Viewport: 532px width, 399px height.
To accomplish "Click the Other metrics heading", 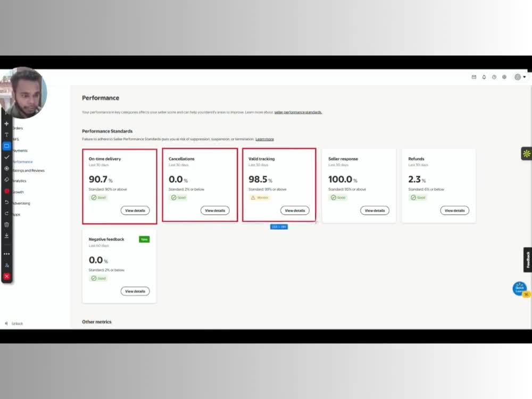I will click(x=97, y=322).
